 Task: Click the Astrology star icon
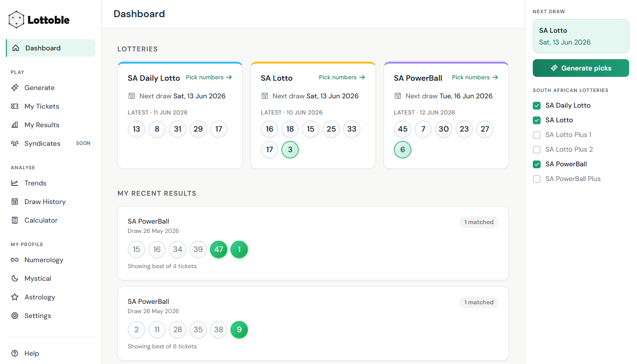[15, 297]
